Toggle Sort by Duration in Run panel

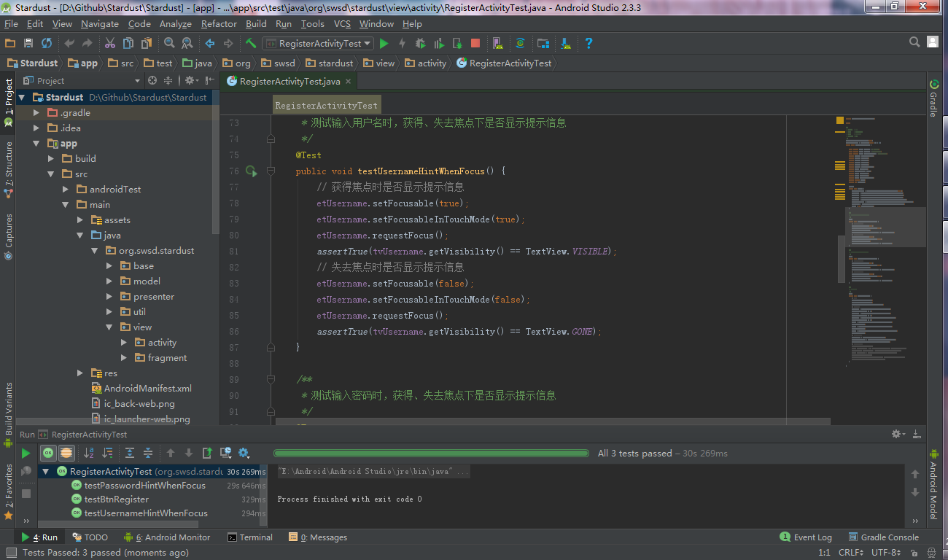(107, 453)
